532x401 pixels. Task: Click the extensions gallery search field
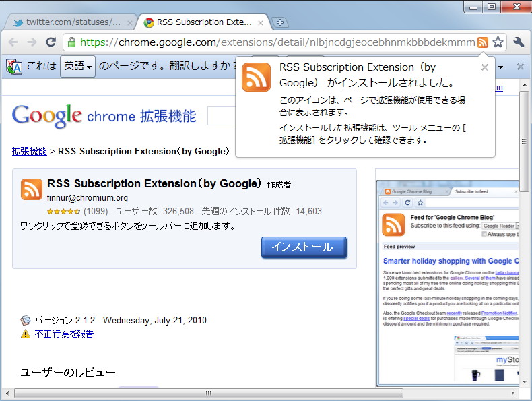click(x=221, y=116)
